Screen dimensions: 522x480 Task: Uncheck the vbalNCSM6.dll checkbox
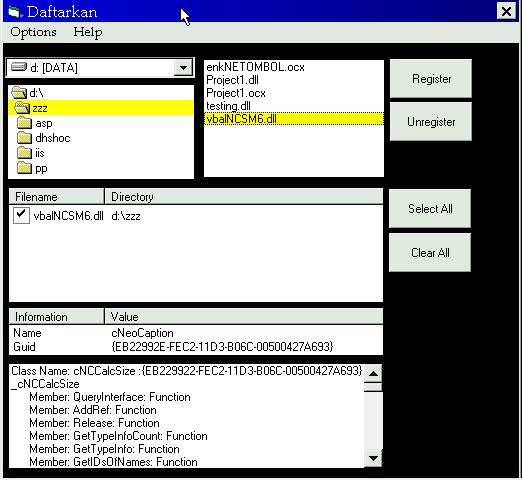(21, 215)
